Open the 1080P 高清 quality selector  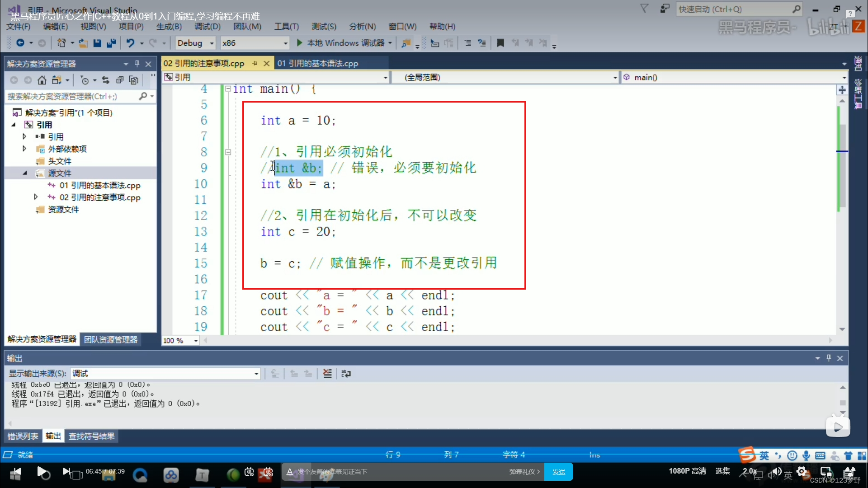(687, 471)
